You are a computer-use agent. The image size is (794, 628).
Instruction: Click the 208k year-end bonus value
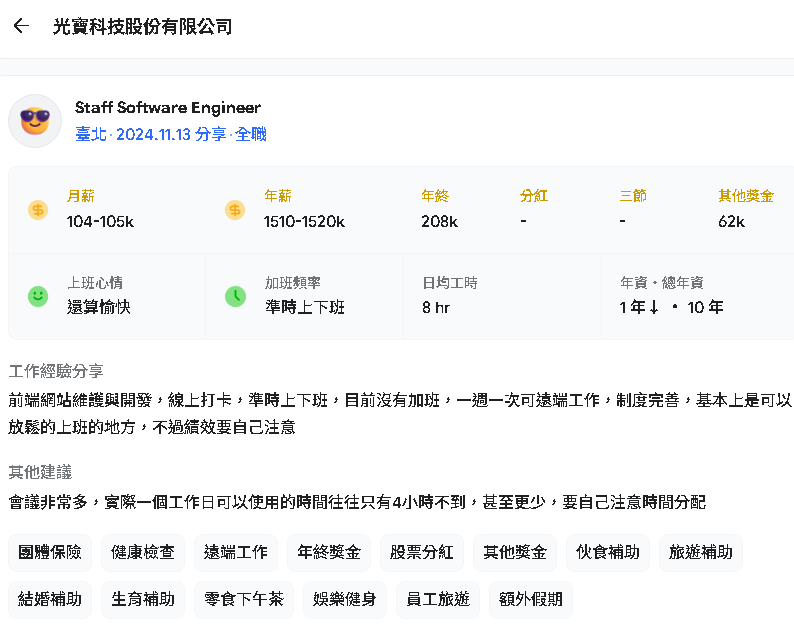[440, 221]
